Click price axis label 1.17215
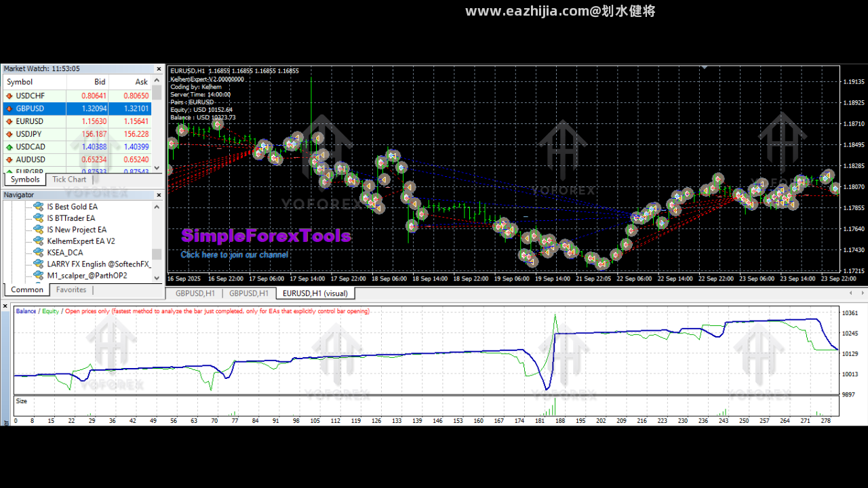 [x=853, y=270]
